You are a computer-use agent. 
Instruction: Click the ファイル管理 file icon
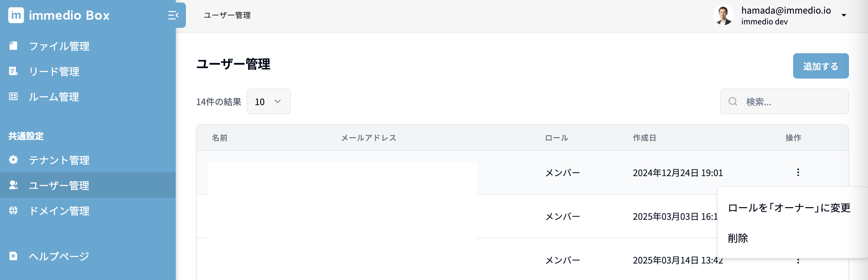pyautogui.click(x=13, y=46)
